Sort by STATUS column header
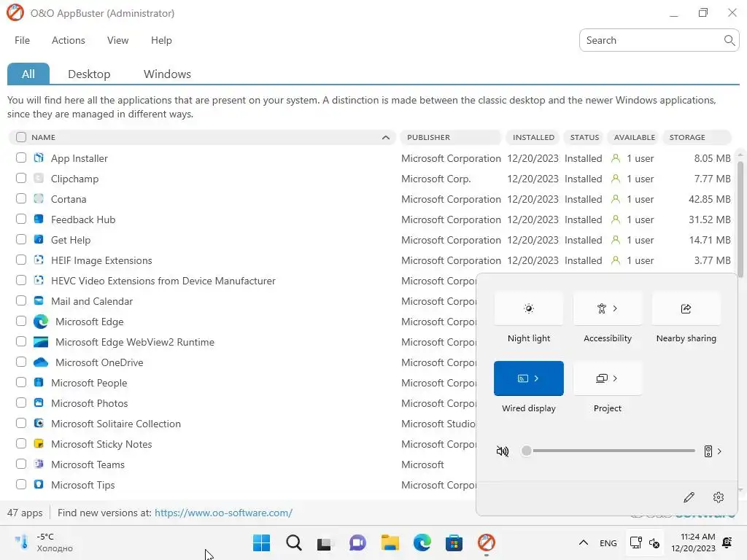747x560 pixels. 584,137
